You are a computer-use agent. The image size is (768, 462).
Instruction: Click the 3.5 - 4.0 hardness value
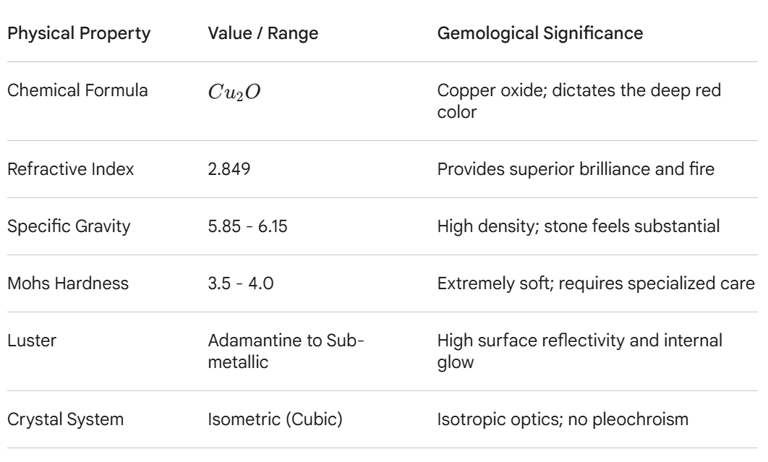238,283
